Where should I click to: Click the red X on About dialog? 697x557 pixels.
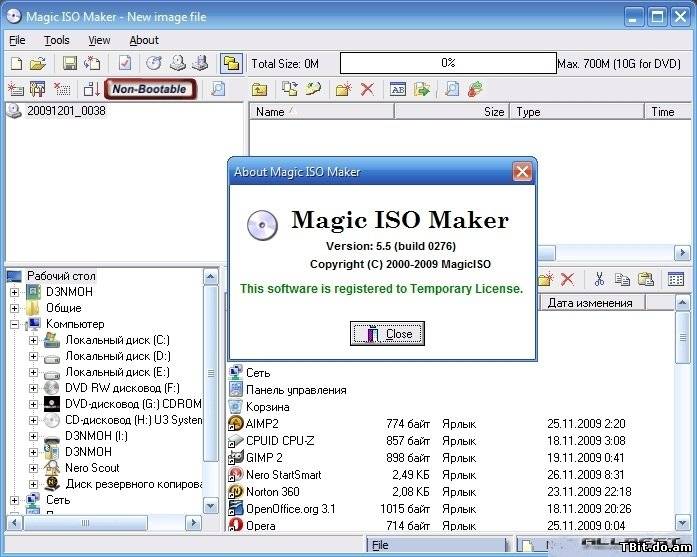pos(522,171)
